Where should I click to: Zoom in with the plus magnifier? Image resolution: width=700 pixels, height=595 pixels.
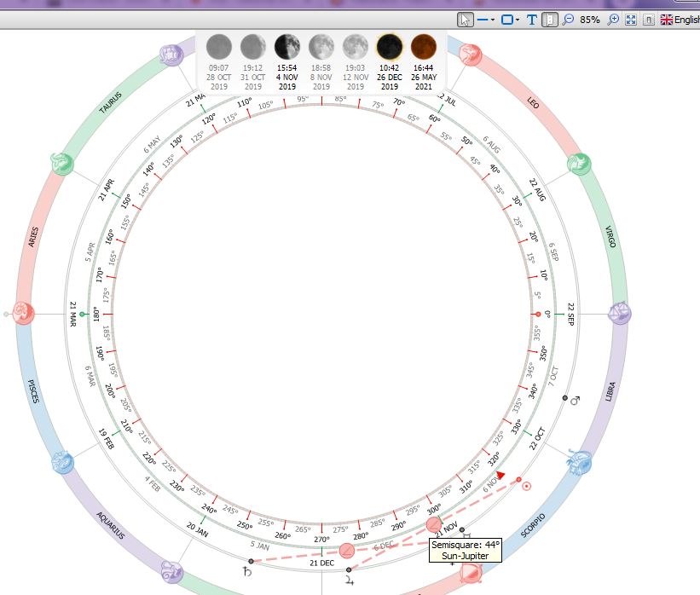click(614, 20)
